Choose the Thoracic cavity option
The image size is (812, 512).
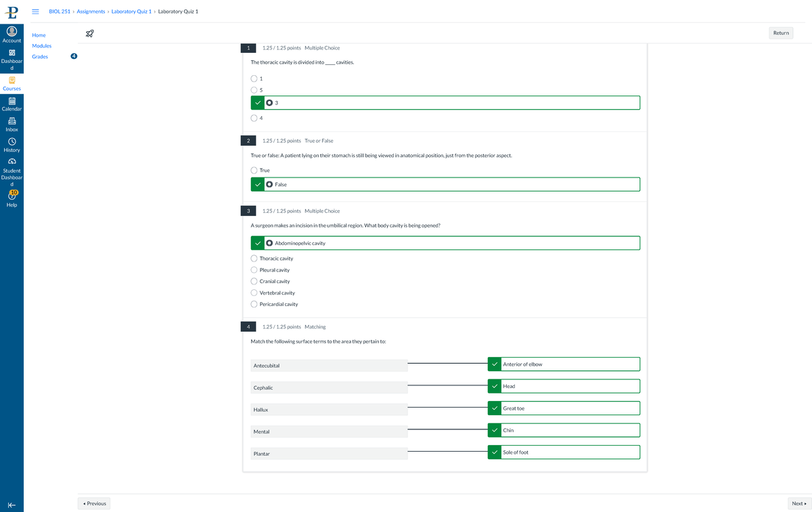click(x=254, y=259)
